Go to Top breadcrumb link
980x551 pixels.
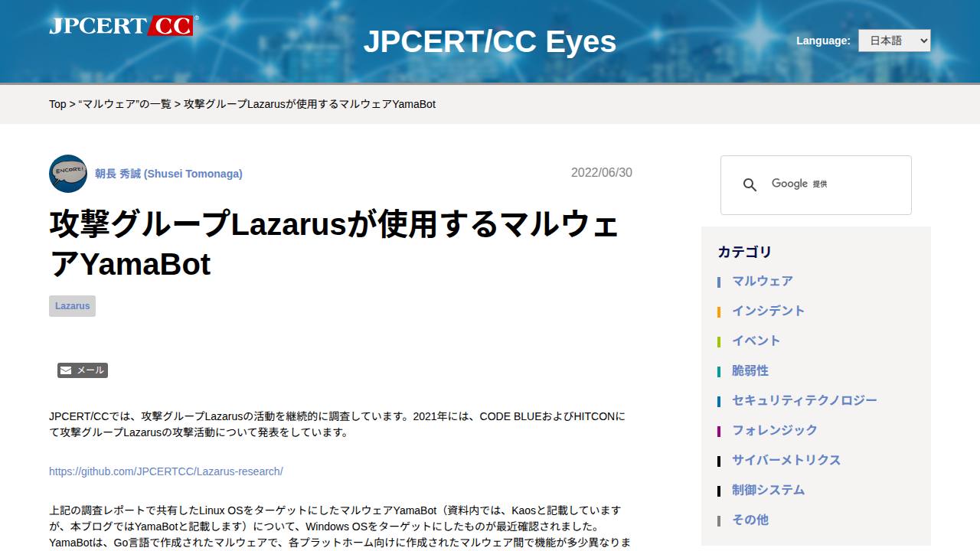point(57,104)
